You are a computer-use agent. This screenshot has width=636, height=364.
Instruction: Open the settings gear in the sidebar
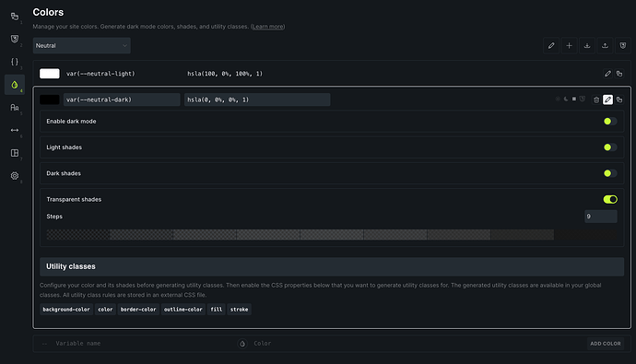tap(15, 175)
